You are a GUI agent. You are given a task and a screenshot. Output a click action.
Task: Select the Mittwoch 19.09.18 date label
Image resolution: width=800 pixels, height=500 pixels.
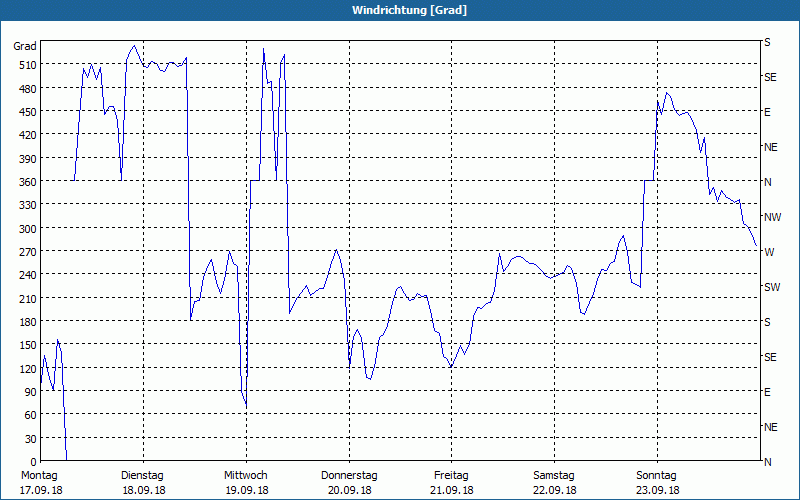[246, 483]
